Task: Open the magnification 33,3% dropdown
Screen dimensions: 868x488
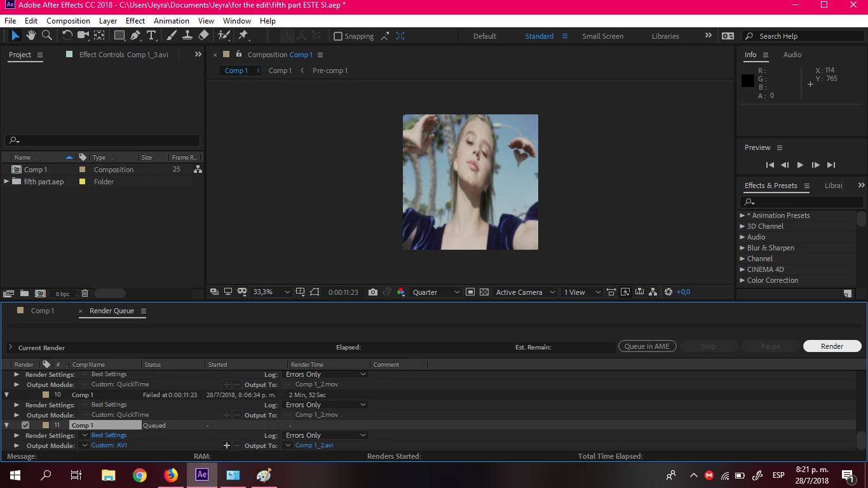Action: [271, 292]
